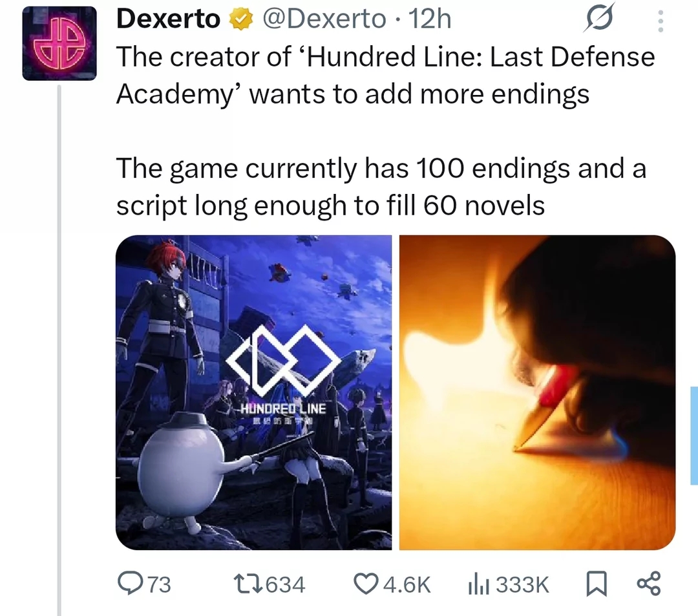The height and width of the screenshot is (616, 698).
Task: Click the 634 reposts count
Action: (286, 584)
